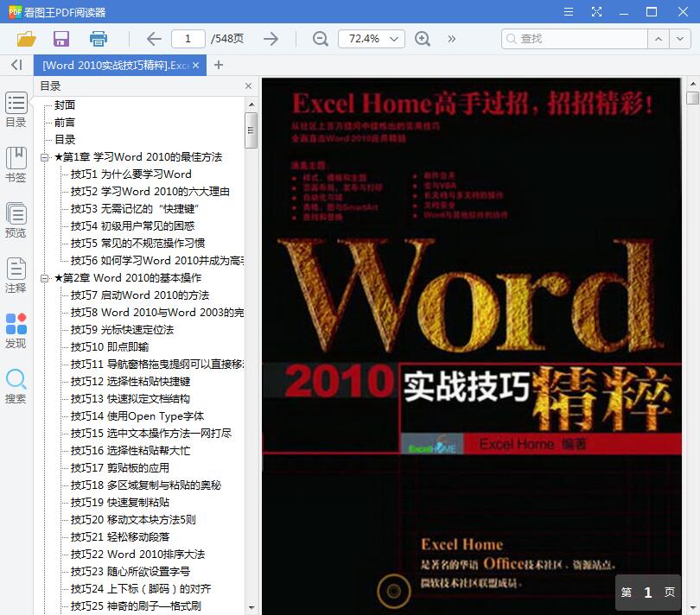Image resolution: width=700 pixels, height=615 pixels.
Task: Open 技巧12 选择性粘贴快捷键
Action: click(x=130, y=382)
